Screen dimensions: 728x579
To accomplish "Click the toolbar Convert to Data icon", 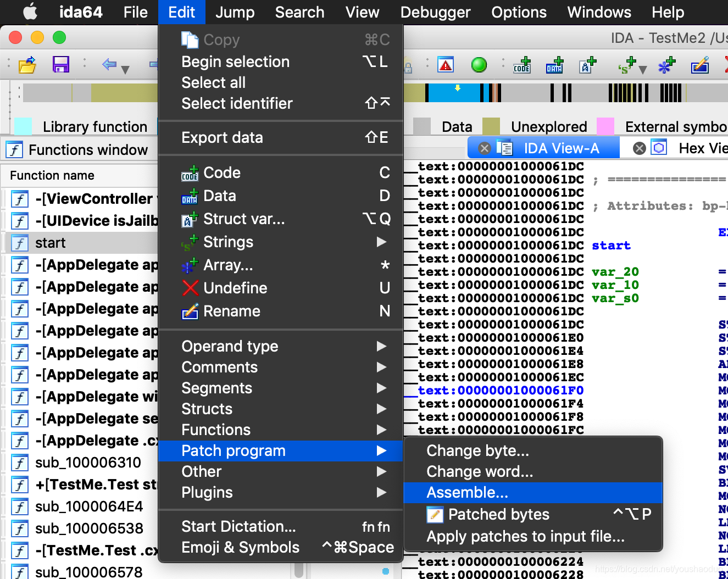I will click(x=555, y=65).
